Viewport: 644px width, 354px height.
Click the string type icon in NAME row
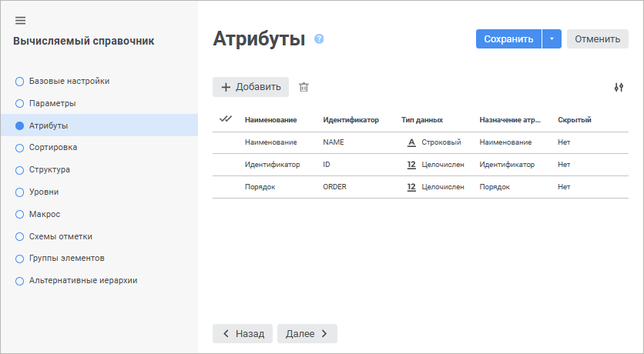[x=411, y=142]
